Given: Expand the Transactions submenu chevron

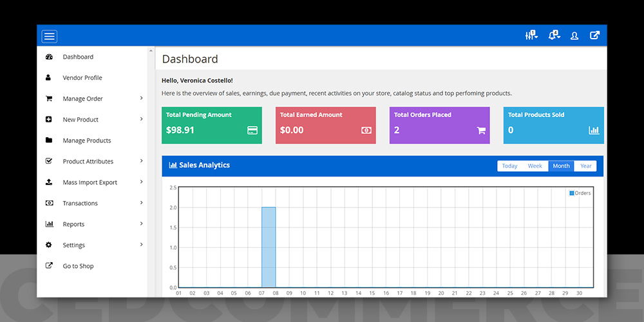Looking at the screenshot, I should (141, 202).
